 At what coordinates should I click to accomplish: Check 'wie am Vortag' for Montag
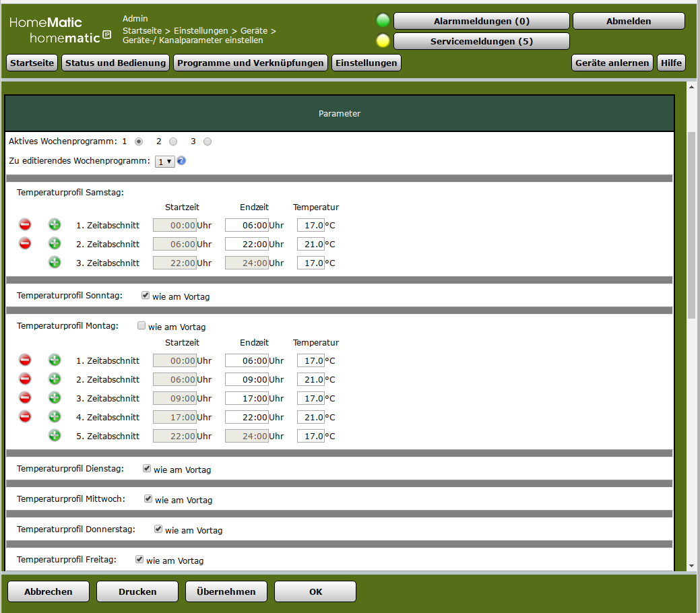(141, 325)
